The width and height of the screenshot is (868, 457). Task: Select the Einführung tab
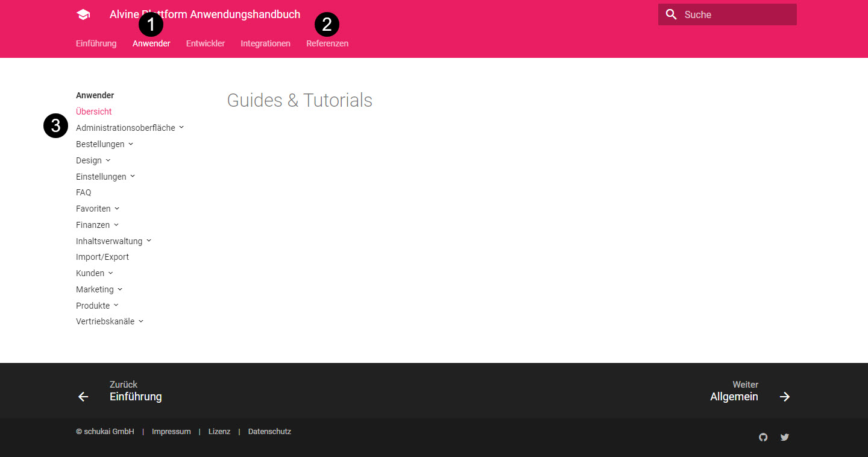coord(96,43)
